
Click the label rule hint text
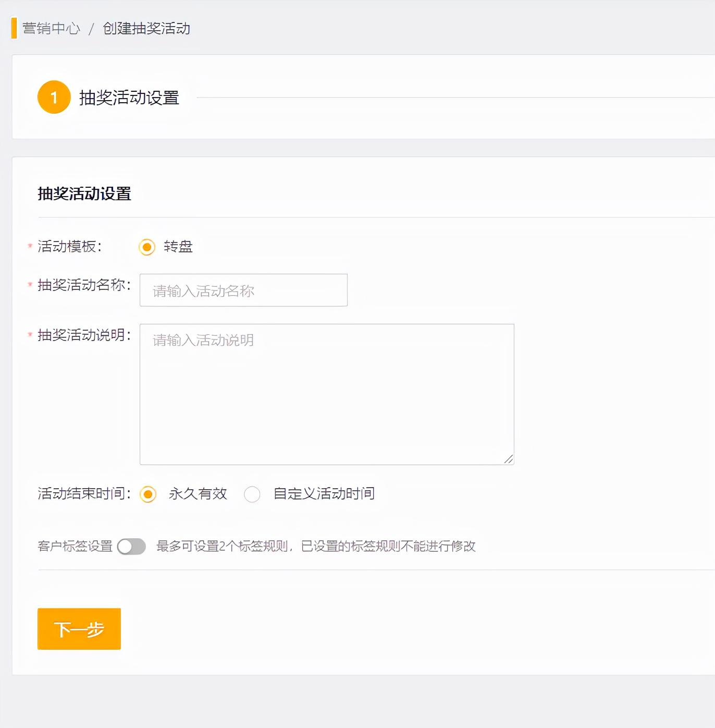click(315, 547)
